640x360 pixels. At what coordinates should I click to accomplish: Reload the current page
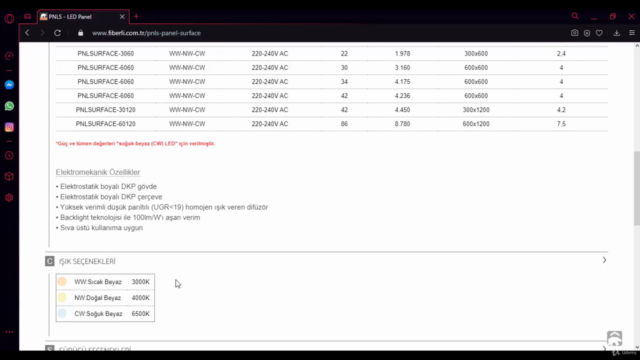coord(57,33)
